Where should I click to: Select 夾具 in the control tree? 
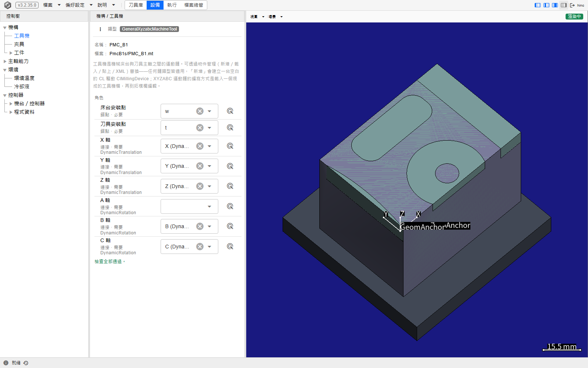coord(19,44)
